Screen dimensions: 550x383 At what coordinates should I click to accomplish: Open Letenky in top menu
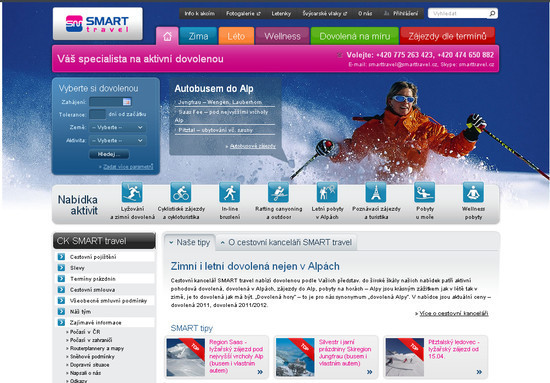(x=281, y=14)
